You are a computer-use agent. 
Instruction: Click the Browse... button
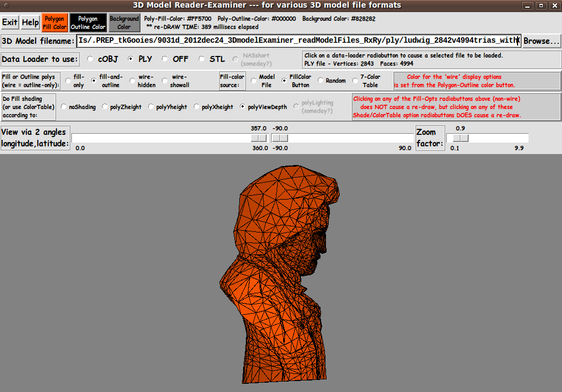(x=541, y=41)
